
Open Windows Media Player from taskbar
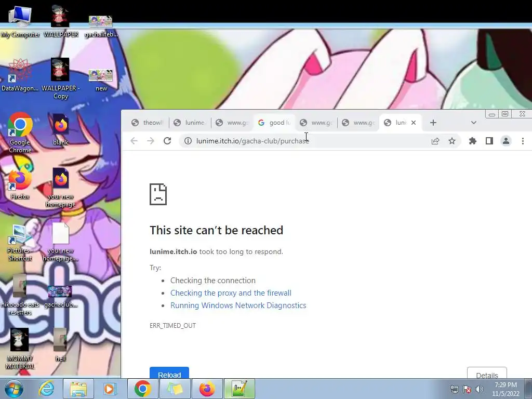[110, 389]
